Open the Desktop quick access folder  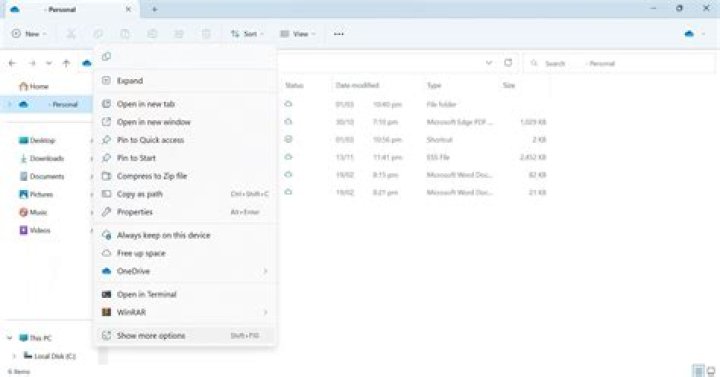(37, 141)
